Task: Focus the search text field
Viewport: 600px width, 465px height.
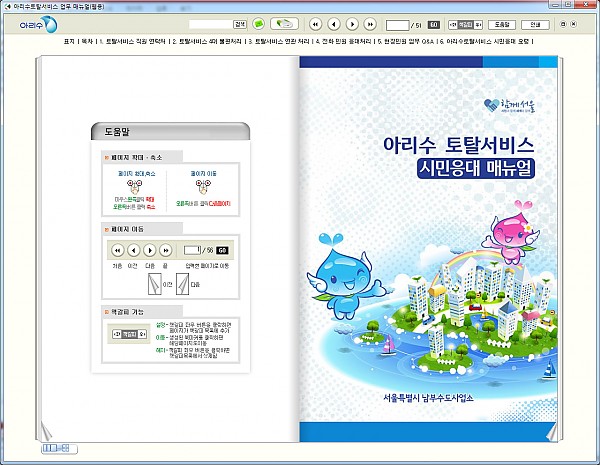Action: [x=211, y=24]
